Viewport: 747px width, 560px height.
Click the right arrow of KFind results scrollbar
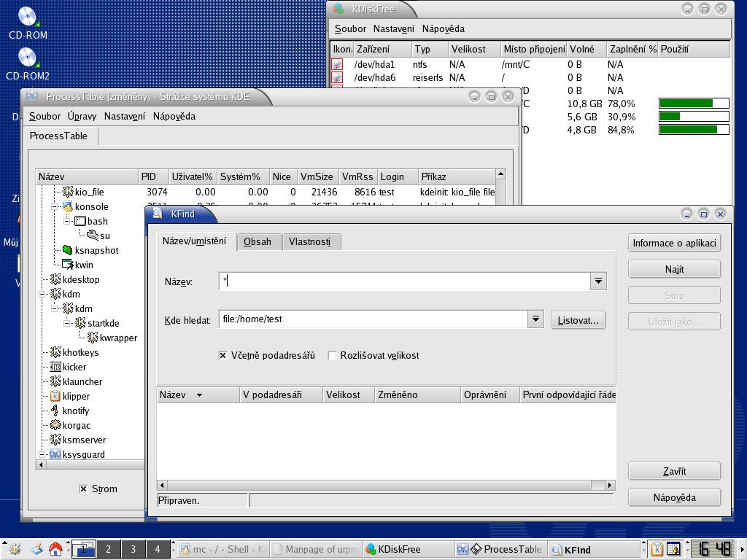pos(610,485)
